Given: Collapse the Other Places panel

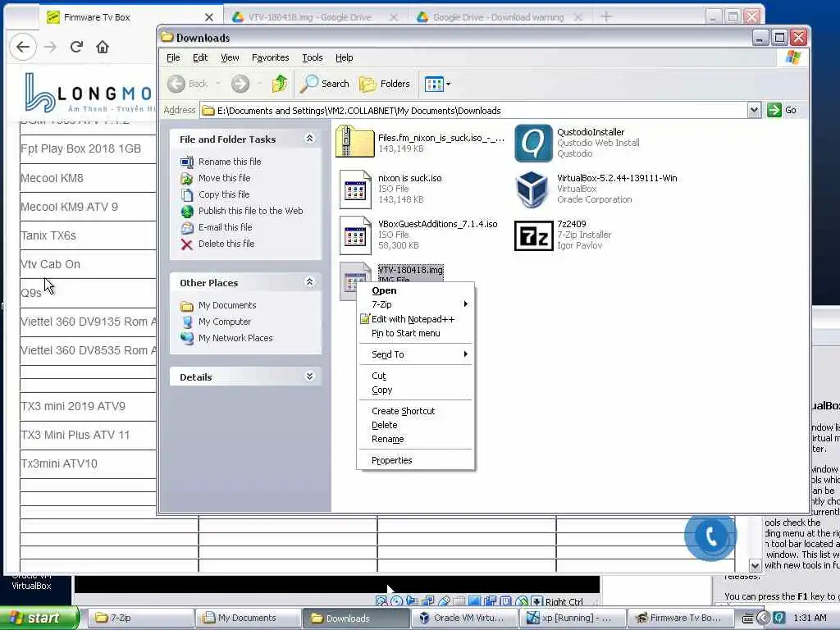Looking at the screenshot, I should click(x=309, y=282).
